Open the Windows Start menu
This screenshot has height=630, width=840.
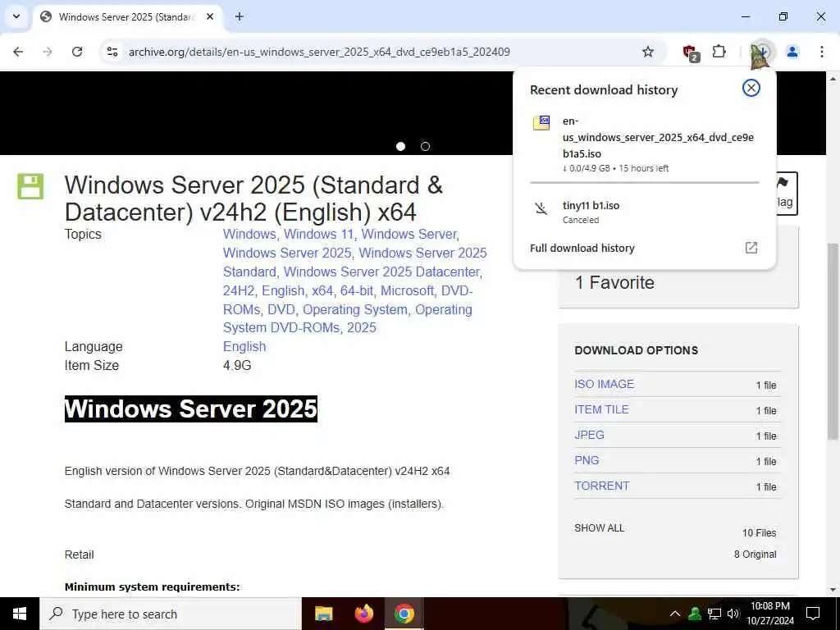[x=20, y=614]
